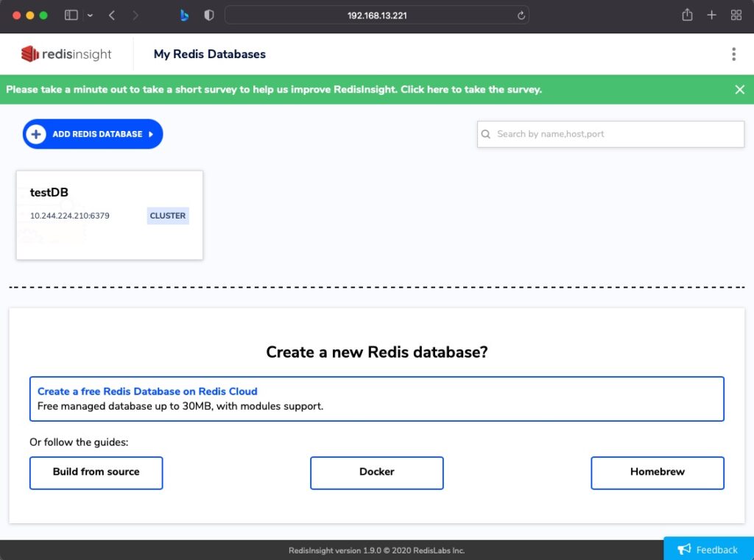Focus the search by name, host, port field
The width and height of the screenshot is (754, 560).
610,134
